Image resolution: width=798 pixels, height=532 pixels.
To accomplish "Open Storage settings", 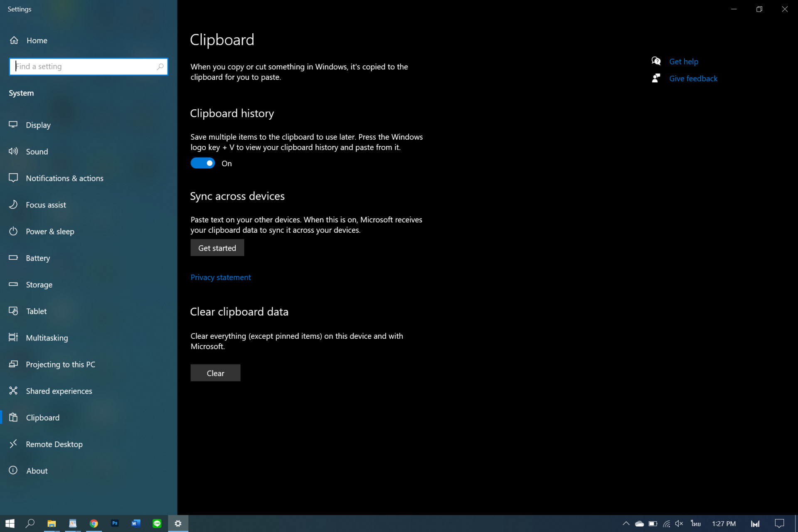I will click(x=39, y=284).
